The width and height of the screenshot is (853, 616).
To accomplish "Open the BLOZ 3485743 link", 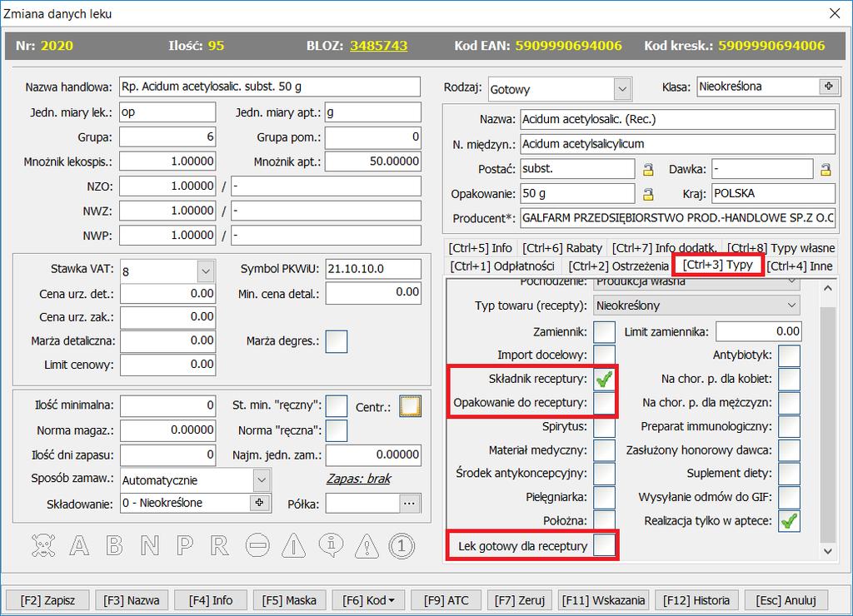I will pos(379,46).
